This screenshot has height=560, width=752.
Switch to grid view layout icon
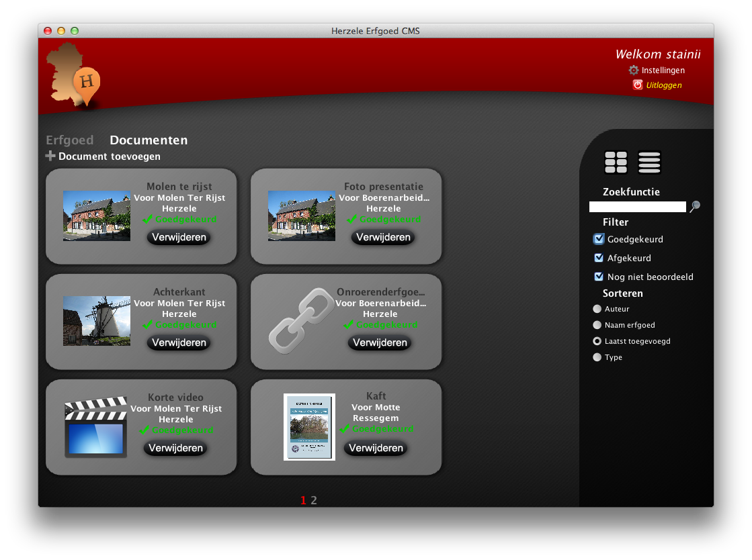616,162
